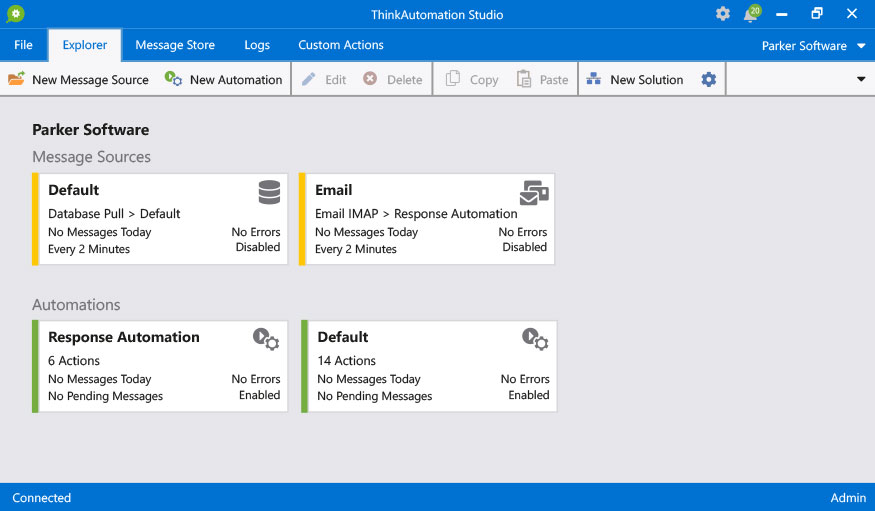
Task: Click 'Every 2 Minutes' on Default message source
Action: coord(89,249)
